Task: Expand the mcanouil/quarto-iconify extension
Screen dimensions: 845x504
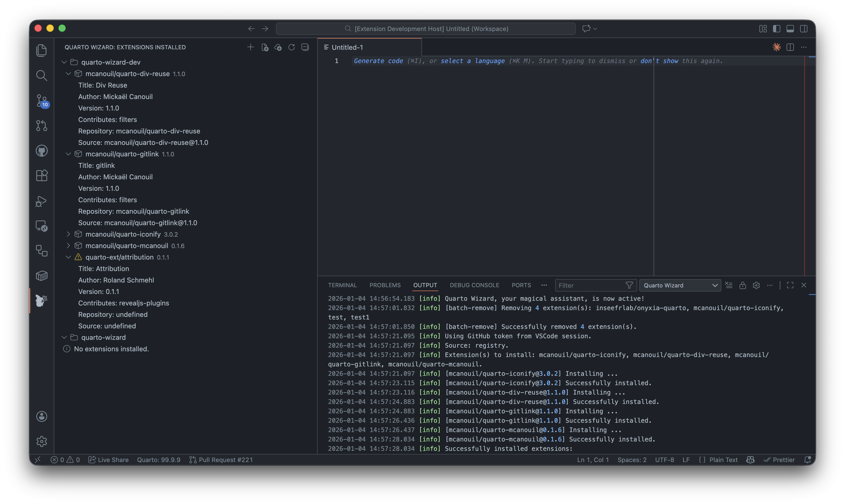Action: [x=68, y=234]
